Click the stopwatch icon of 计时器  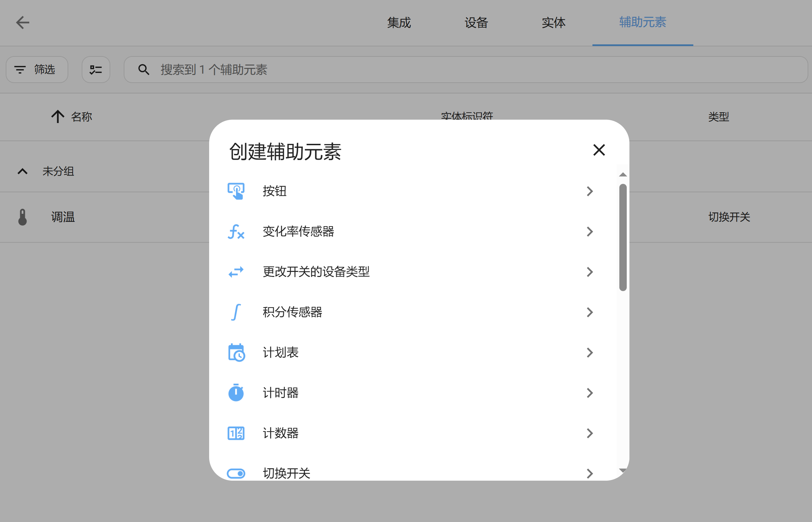(236, 393)
